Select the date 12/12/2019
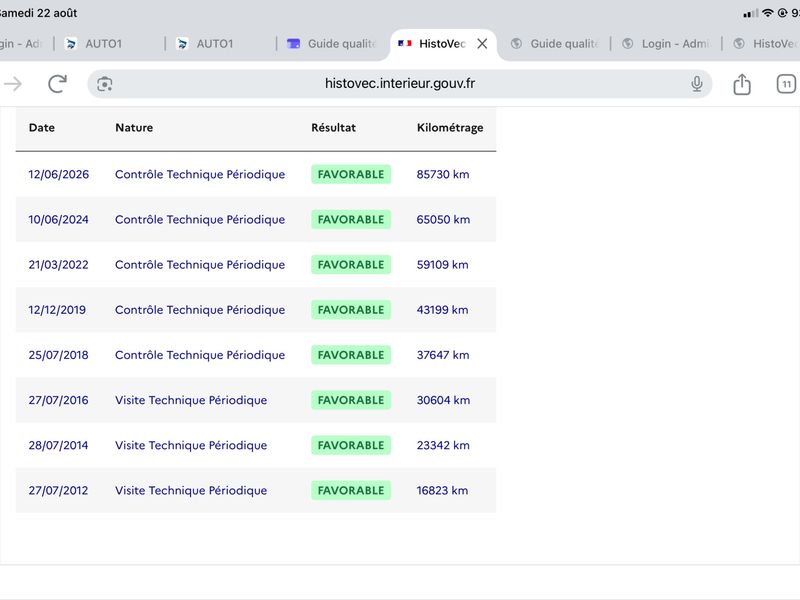The width and height of the screenshot is (800, 600). point(57,310)
